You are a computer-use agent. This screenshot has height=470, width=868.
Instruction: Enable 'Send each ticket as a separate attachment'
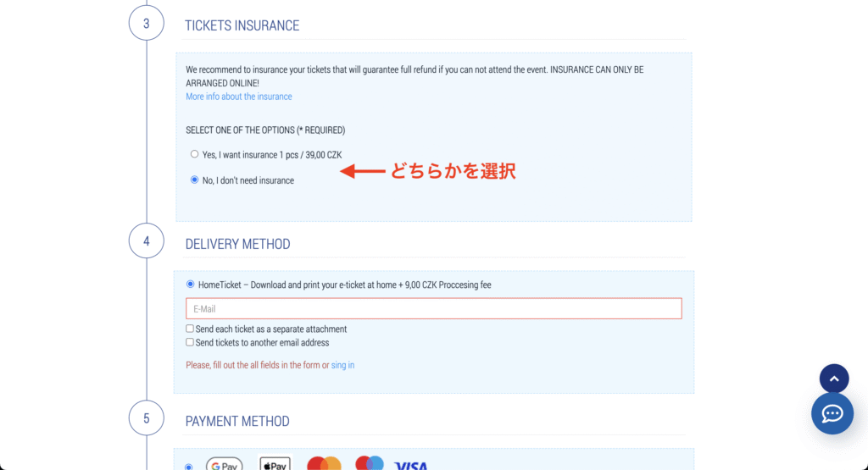[x=190, y=329]
